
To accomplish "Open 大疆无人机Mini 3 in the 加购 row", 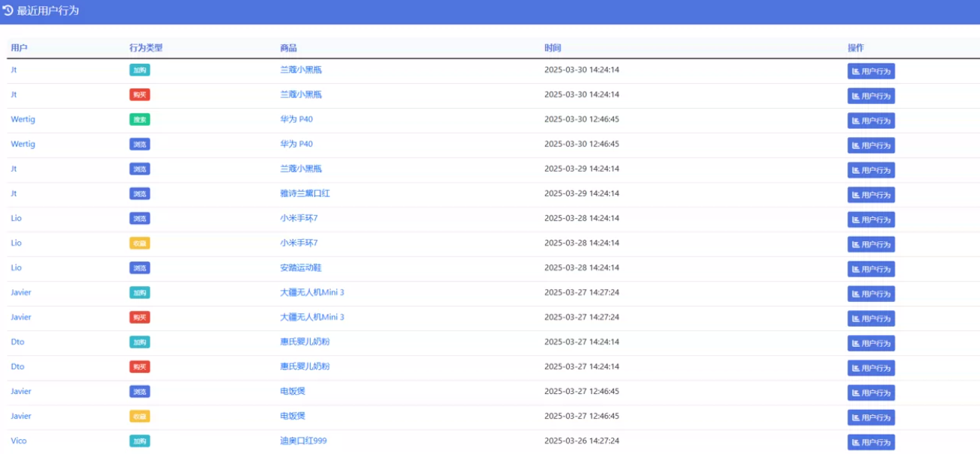I will (x=312, y=292).
